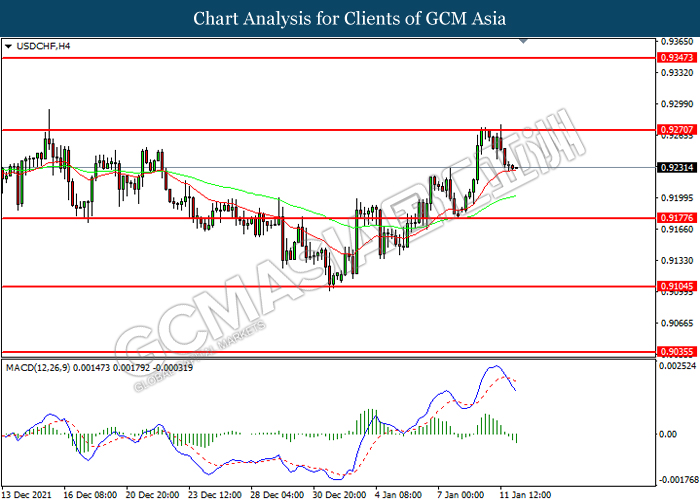Click the 4 Jan 08:00 time label
The image size is (700, 500).
398,495
